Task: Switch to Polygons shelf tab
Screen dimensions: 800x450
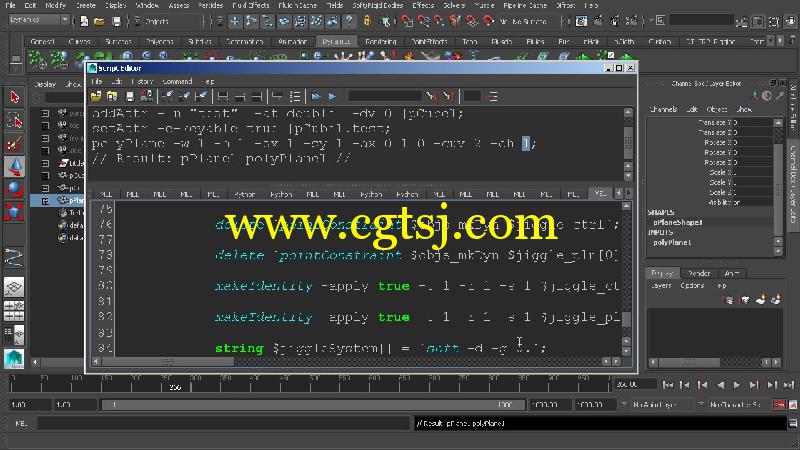Action: coord(160,41)
